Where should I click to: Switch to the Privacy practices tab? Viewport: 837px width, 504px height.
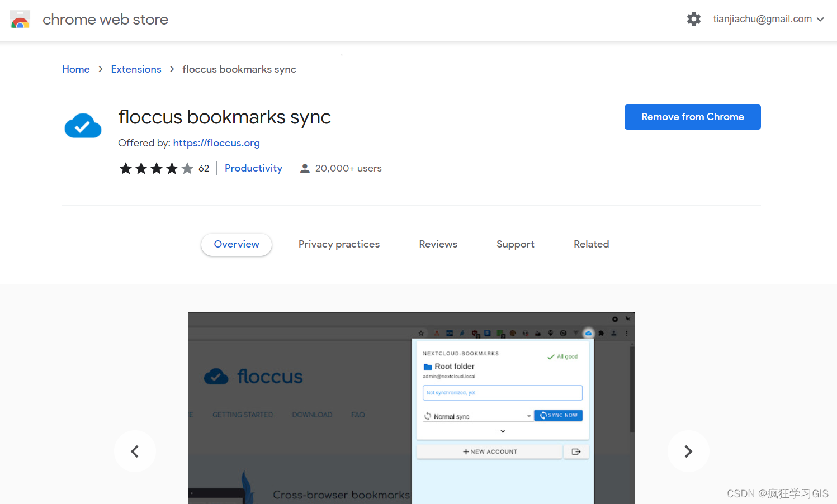click(339, 244)
